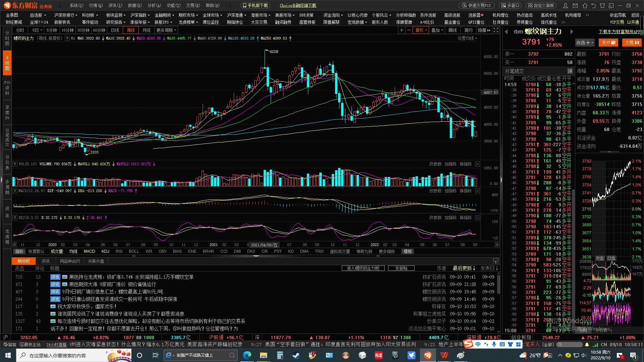644x362 pixels.
Task: Toggle 隐藏 side panel button
Action: tap(484, 30)
